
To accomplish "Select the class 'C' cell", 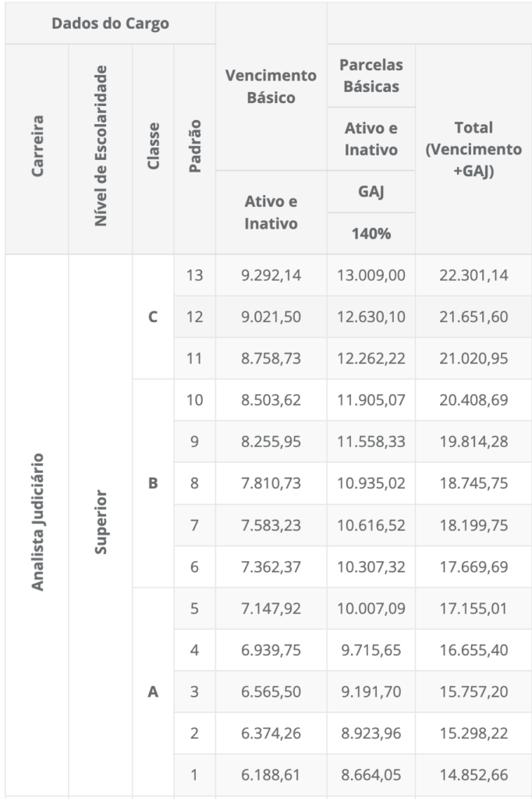I will [x=153, y=317].
